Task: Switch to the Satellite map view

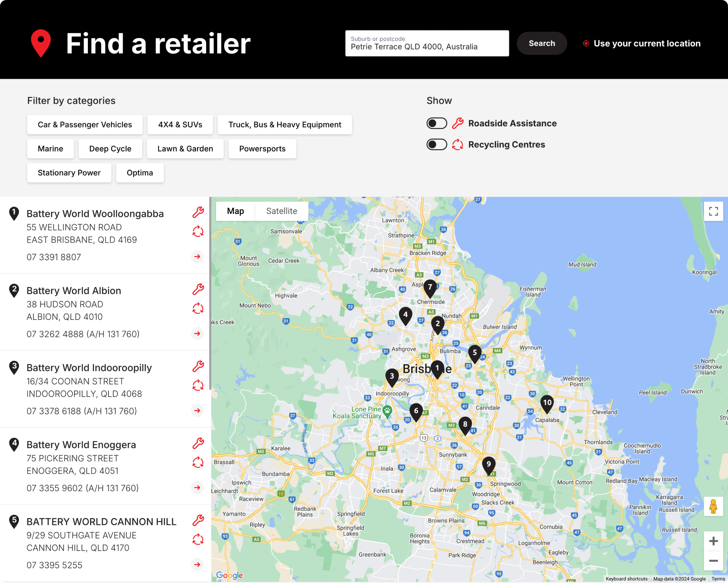Action: tap(281, 211)
